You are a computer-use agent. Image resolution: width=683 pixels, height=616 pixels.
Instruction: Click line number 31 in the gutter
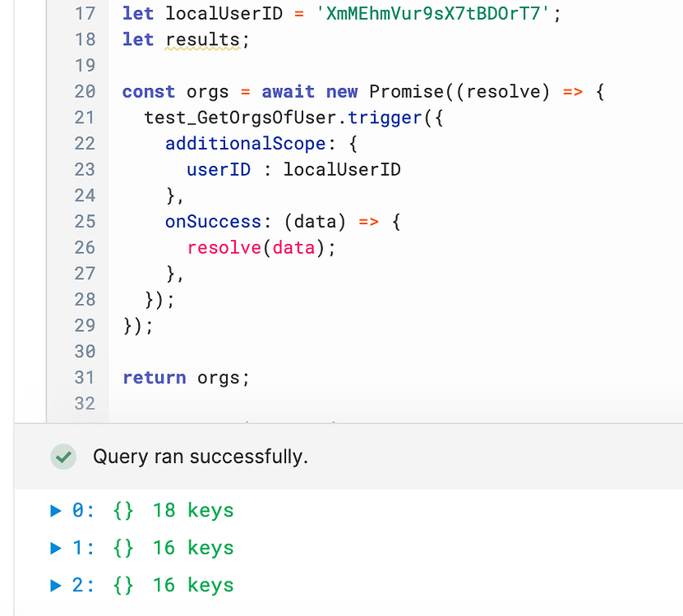(85, 378)
